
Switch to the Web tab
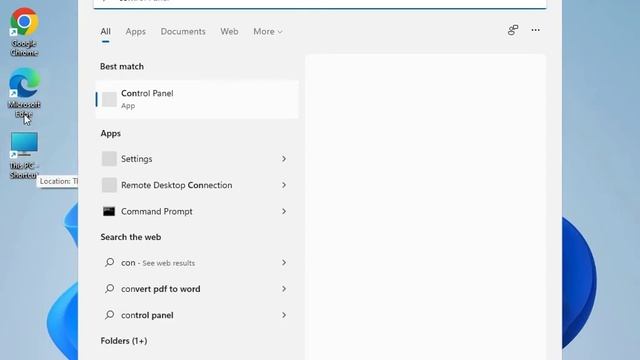click(x=229, y=31)
